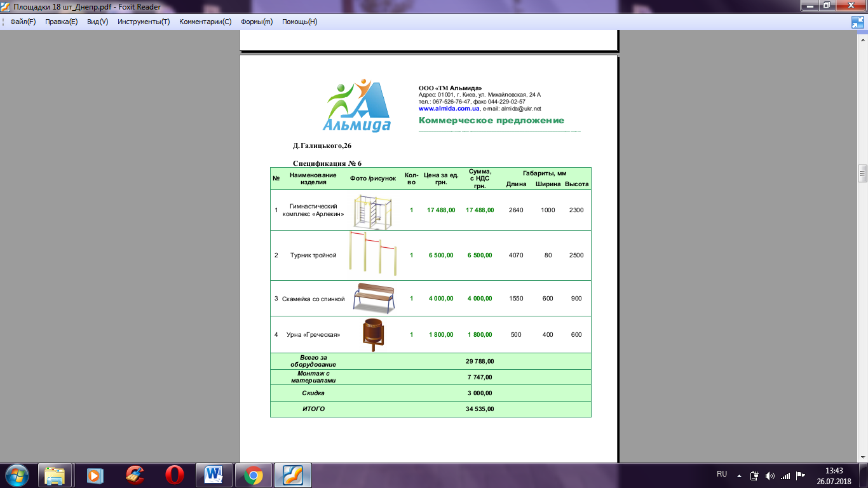Open the Комментарии(C) menu
The height and width of the screenshot is (488, 868).
click(x=205, y=22)
